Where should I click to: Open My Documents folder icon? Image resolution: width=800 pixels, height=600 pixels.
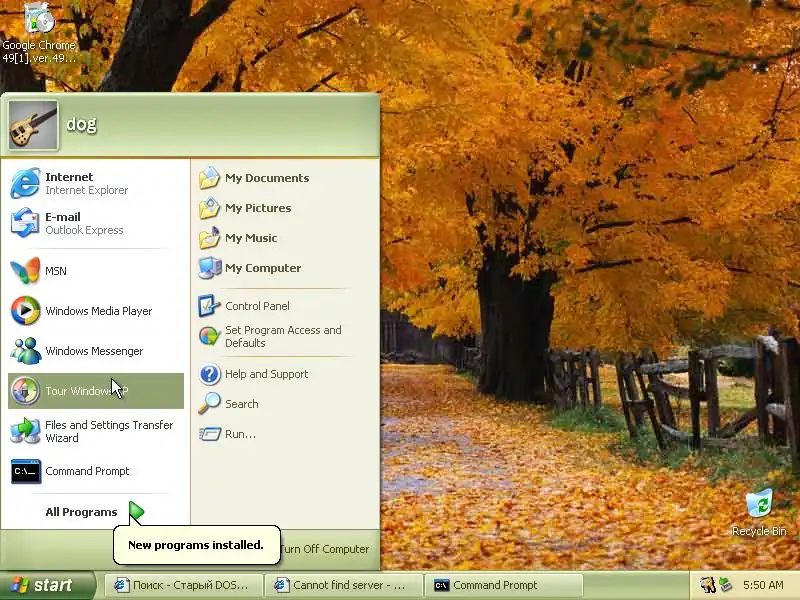coord(209,178)
